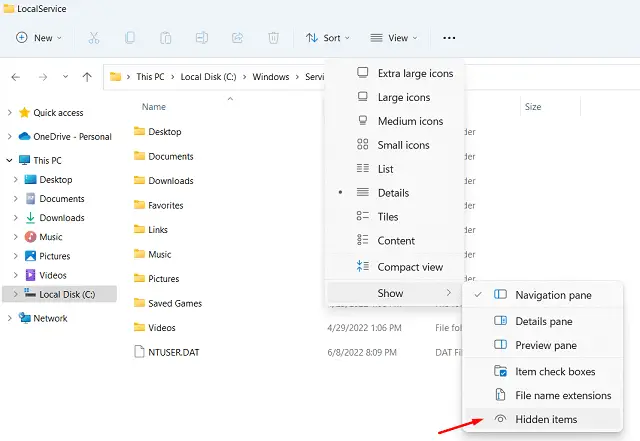Viewport: 640px width, 441px height.
Task: Click the Share icon in toolbar
Action: click(238, 38)
